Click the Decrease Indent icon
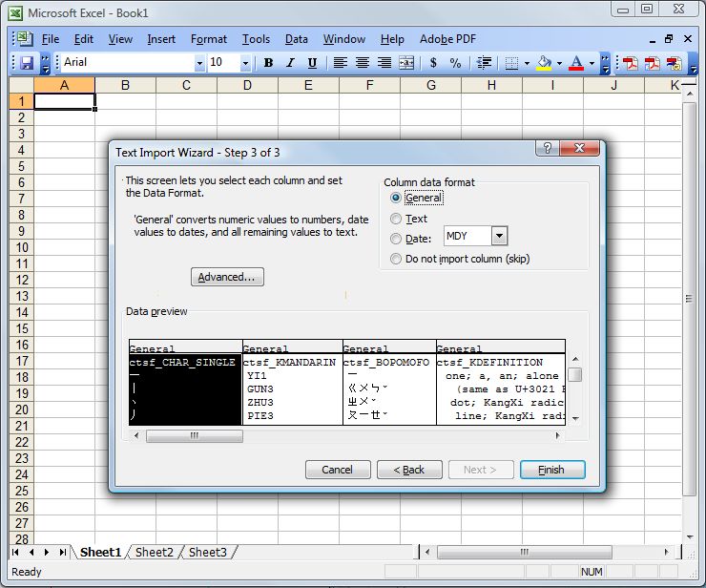706x588 pixels. click(484, 63)
